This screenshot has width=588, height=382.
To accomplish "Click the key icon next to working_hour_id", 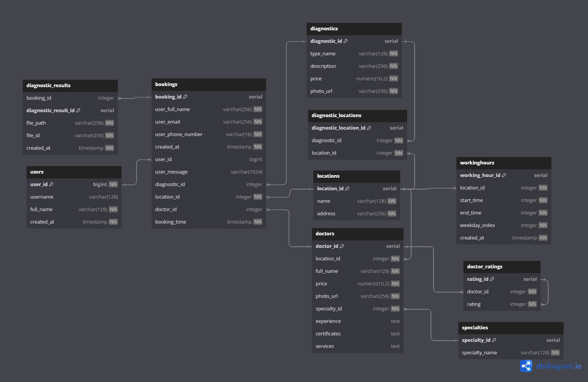I will pos(504,175).
